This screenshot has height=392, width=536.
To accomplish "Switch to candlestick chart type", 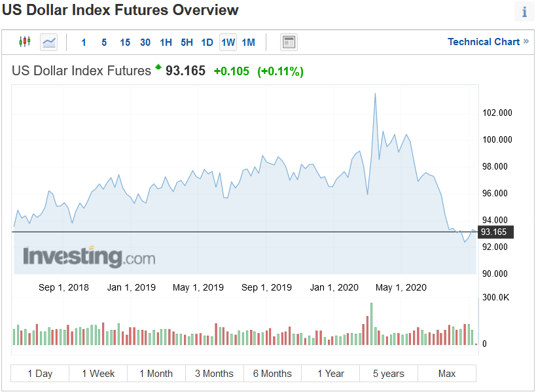I will (25, 42).
